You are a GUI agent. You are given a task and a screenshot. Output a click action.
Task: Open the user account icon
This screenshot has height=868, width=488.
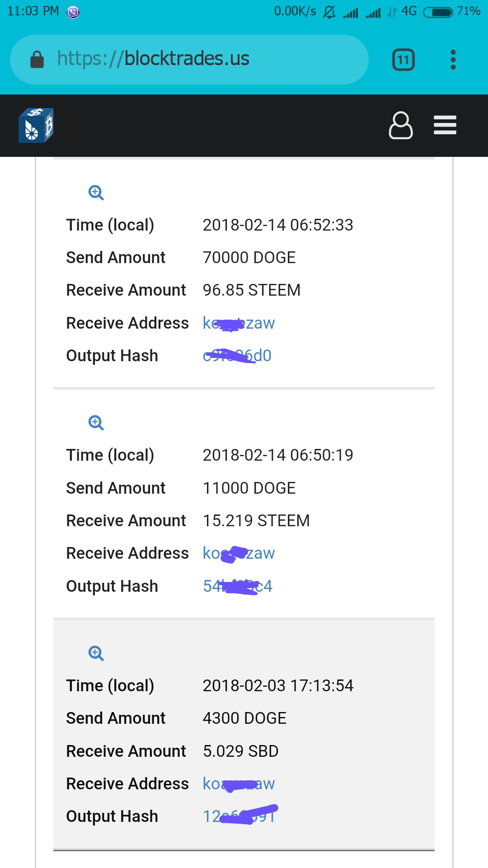[401, 125]
